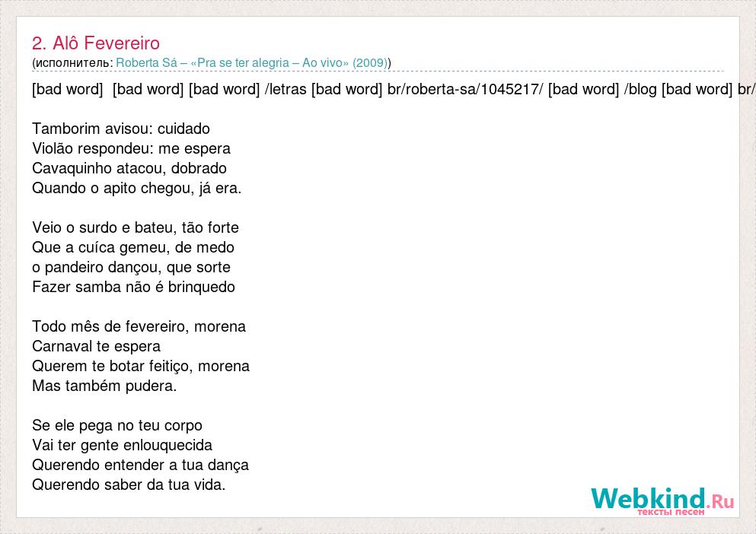Click lyric 'Tamborim avisou: cuidado'

pos(121,129)
